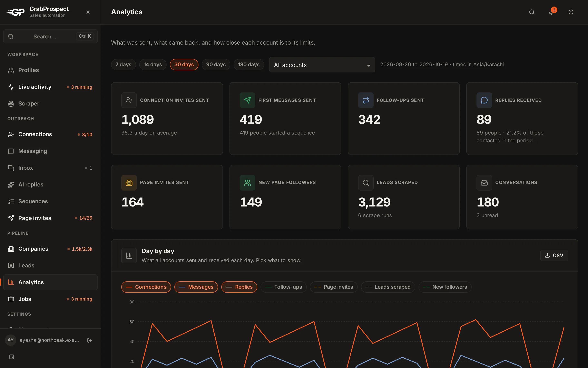
Task: Enable the Page invites chart series
Action: (x=334, y=287)
